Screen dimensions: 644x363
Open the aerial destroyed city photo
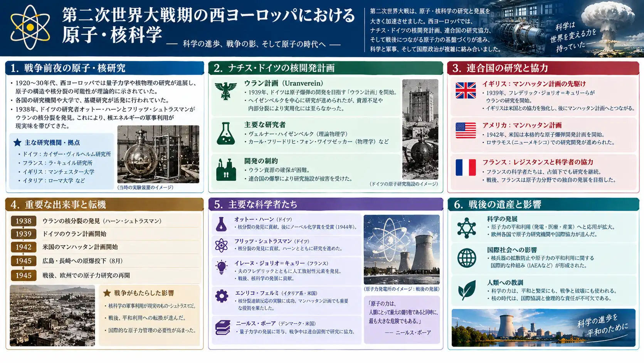[x=52, y=316]
